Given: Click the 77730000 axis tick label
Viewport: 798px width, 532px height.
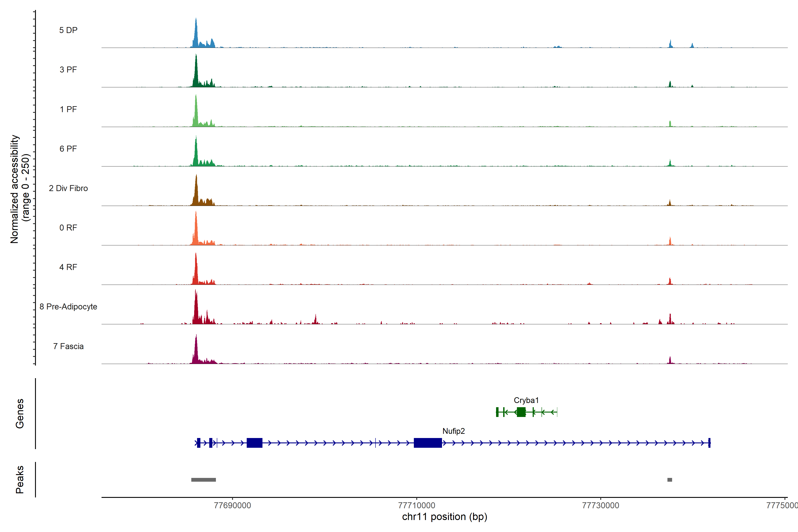Looking at the screenshot, I should (600, 506).
